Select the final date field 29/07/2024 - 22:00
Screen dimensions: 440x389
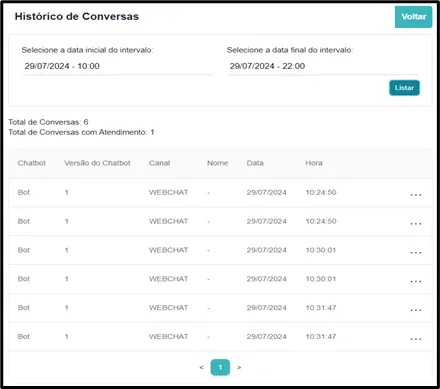323,66
